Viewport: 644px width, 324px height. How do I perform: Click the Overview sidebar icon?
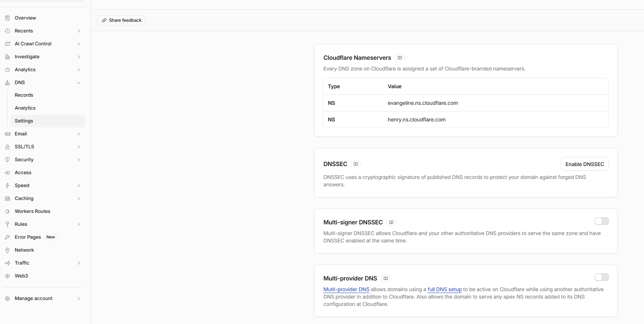click(x=7, y=18)
